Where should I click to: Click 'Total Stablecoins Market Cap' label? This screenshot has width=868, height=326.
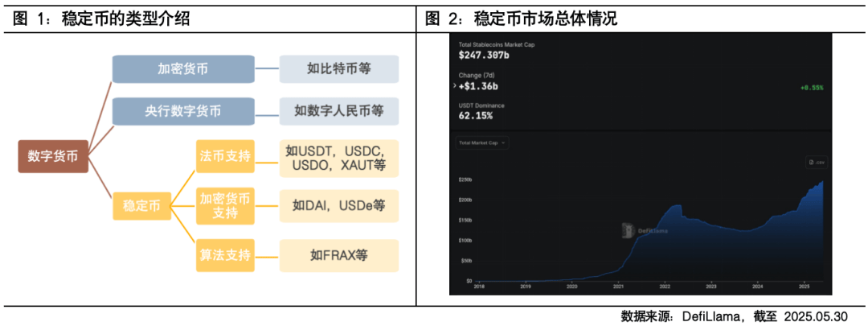497,44
